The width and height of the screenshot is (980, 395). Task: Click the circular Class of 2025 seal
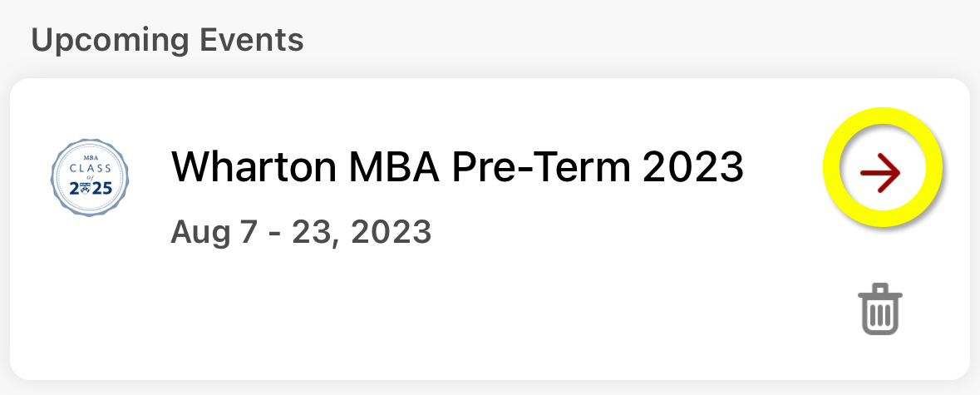pyautogui.click(x=90, y=177)
